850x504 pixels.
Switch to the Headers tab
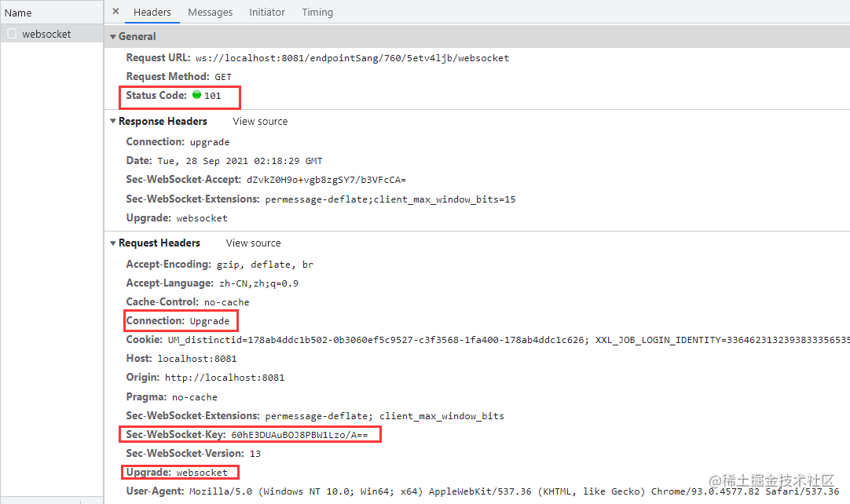pyautogui.click(x=152, y=12)
